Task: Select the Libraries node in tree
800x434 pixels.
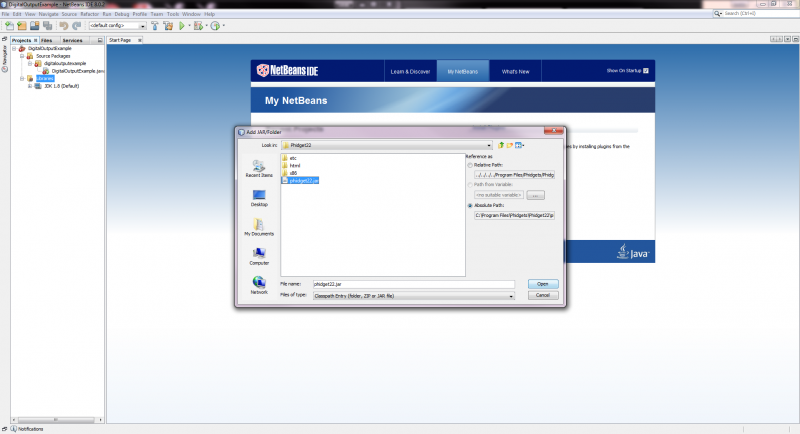Action: pos(44,79)
